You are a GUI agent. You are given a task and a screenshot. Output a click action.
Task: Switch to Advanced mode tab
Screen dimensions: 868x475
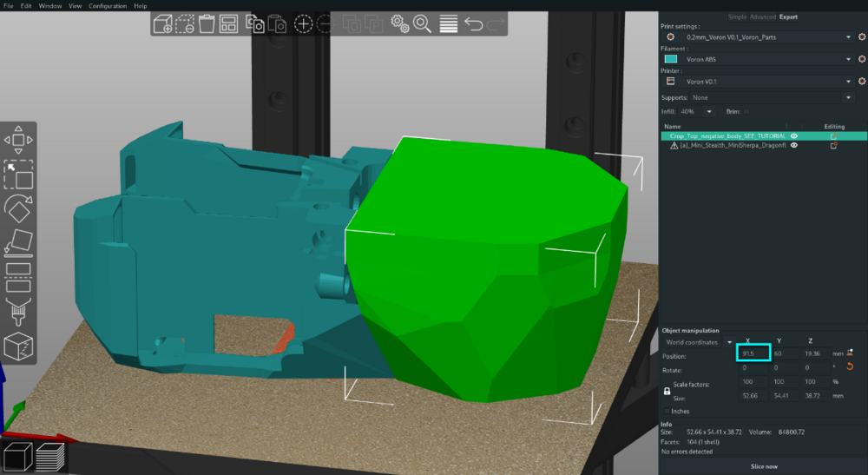pyautogui.click(x=763, y=17)
